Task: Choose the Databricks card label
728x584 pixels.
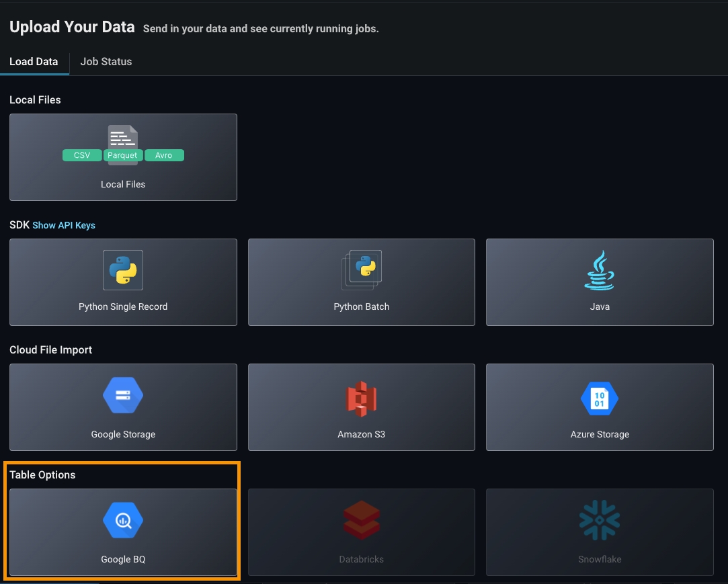Action: [x=361, y=559]
